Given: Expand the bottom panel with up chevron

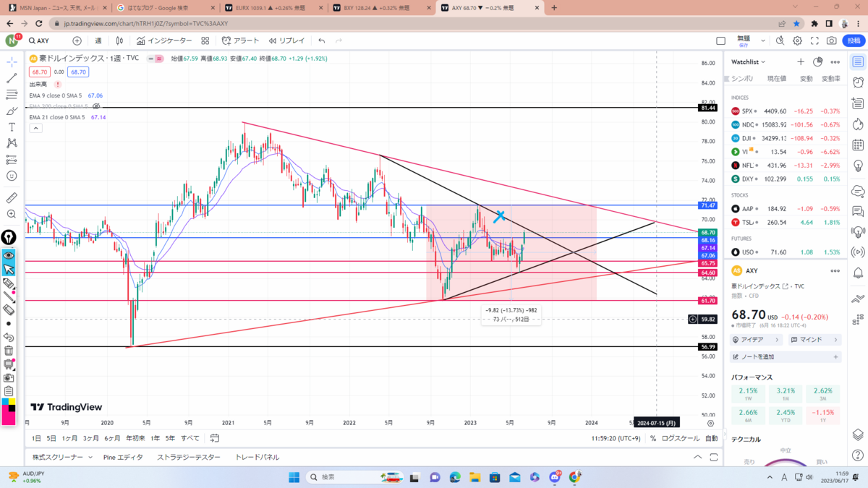Looking at the screenshot, I should (697, 457).
